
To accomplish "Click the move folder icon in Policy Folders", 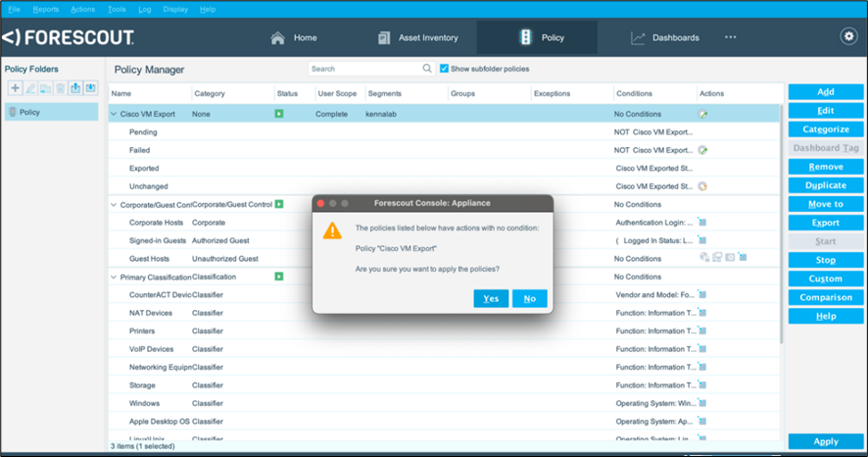I will pyautogui.click(x=45, y=87).
